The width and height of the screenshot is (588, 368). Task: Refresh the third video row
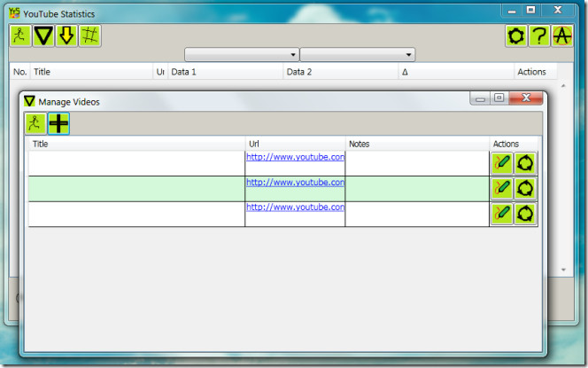[525, 214]
